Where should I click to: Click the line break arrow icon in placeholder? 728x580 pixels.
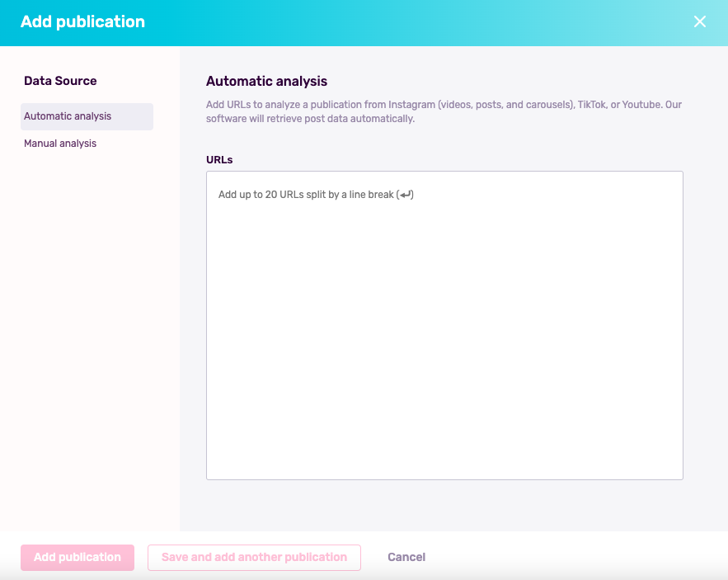pos(406,195)
